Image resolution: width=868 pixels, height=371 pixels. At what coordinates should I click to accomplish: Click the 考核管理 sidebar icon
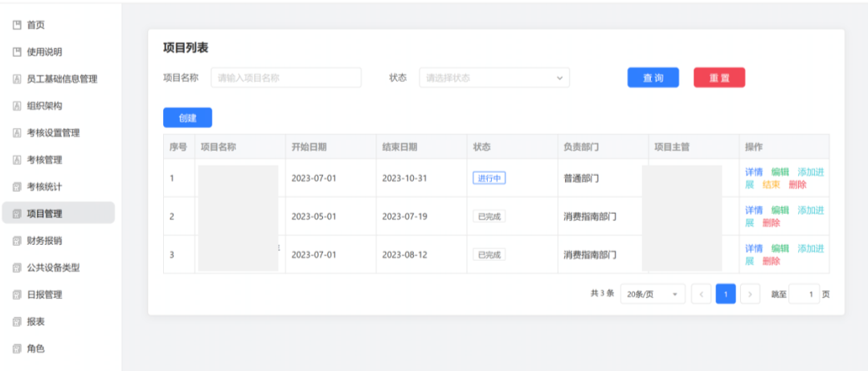point(17,160)
